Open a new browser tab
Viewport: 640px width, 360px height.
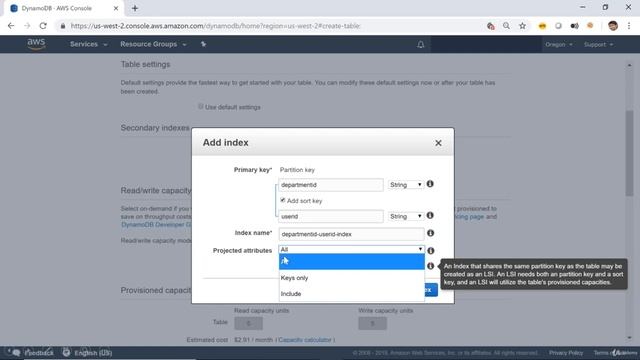pyautogui.click(x=135, y=8)
